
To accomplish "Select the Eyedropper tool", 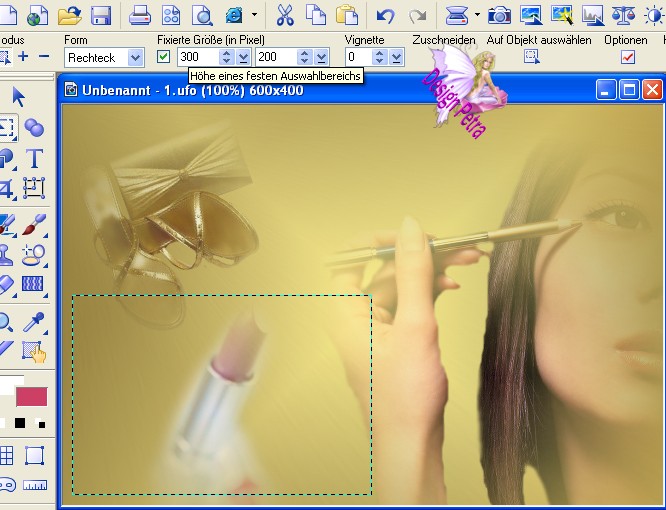I will coord(34,322).
